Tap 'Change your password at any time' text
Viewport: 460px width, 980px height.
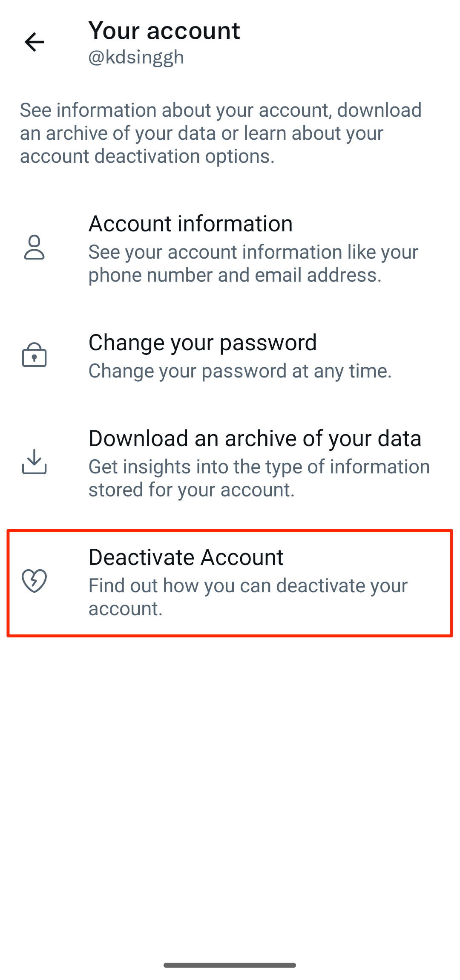coord(240,371)
